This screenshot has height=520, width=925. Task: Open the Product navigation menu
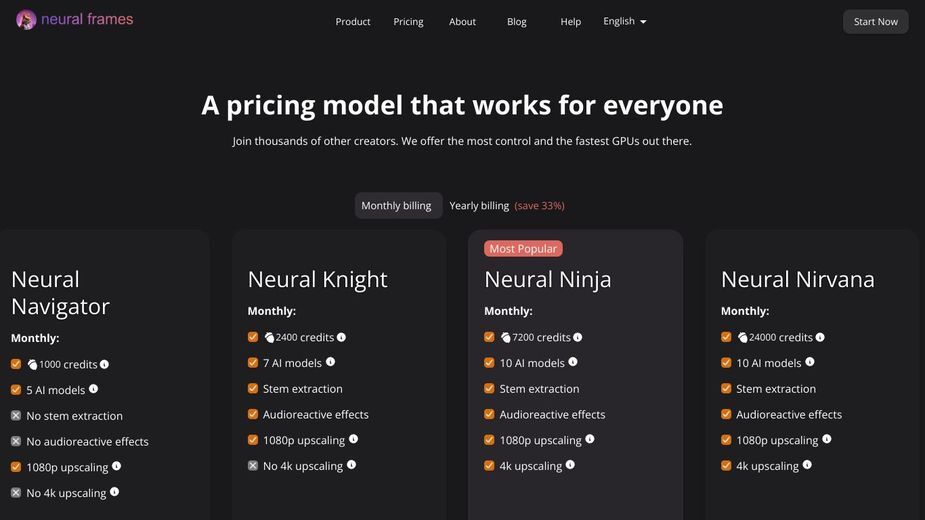point(353,22)
